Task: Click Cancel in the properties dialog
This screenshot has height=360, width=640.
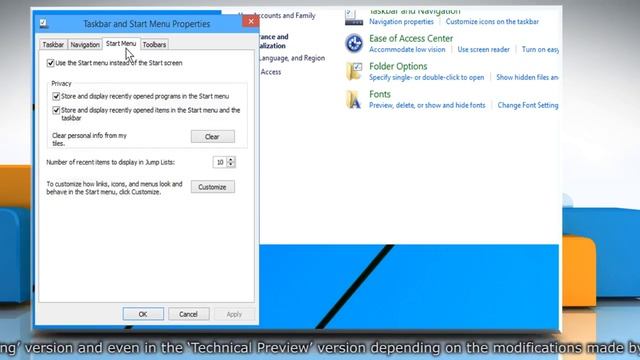Action: [189, 314]
